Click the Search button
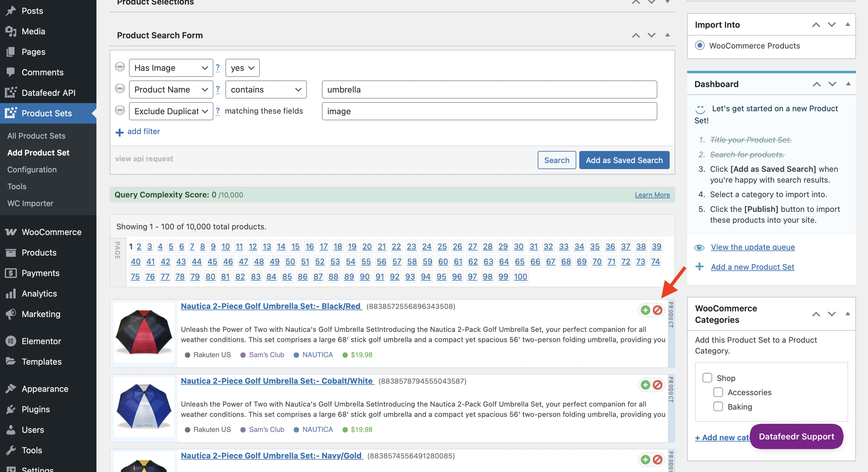This screenshot has width=868, height=472. pos(557,160)
